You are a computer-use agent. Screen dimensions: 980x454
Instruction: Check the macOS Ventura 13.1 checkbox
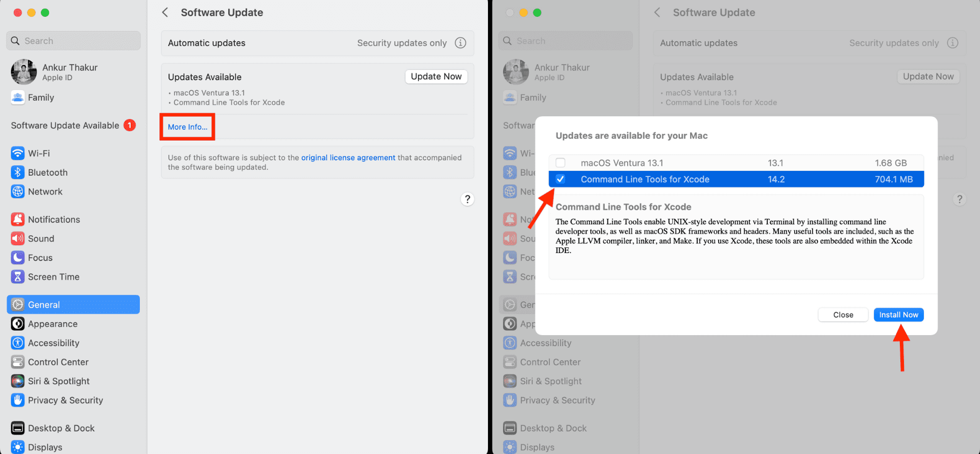pyautogui.click(x=560, y=163)
